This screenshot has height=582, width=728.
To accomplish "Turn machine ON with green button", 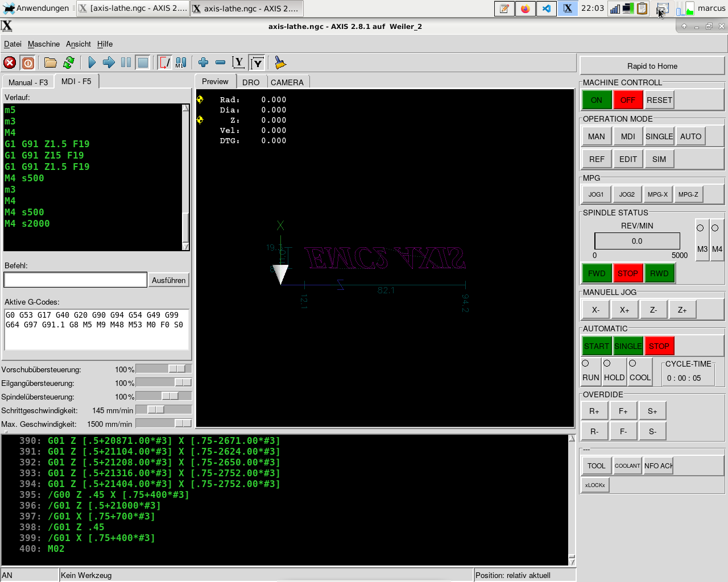I will tap(597, 100).
